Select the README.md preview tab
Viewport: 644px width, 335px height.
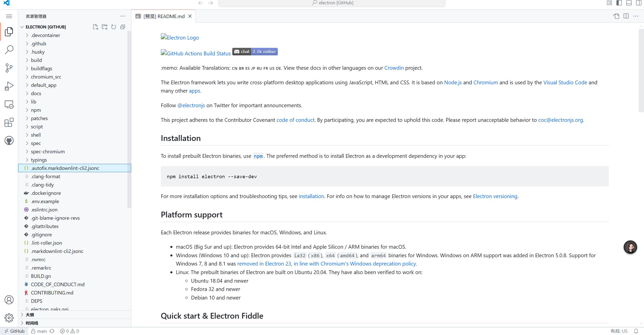pos(164,16)
